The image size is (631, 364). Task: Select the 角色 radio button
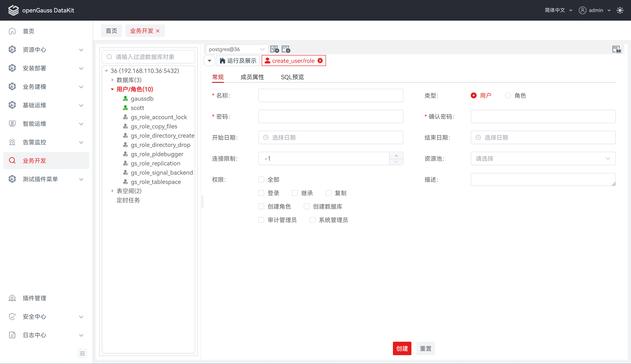coord(508,95)
